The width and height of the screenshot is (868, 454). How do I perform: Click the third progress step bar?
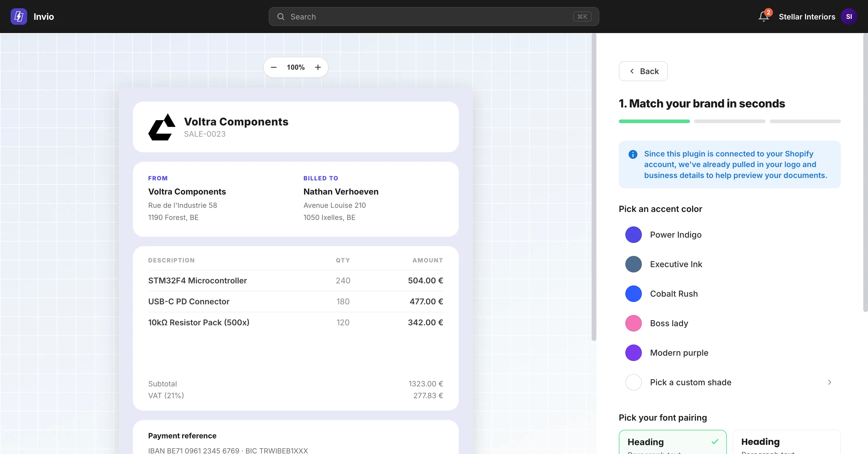point(805,121)
